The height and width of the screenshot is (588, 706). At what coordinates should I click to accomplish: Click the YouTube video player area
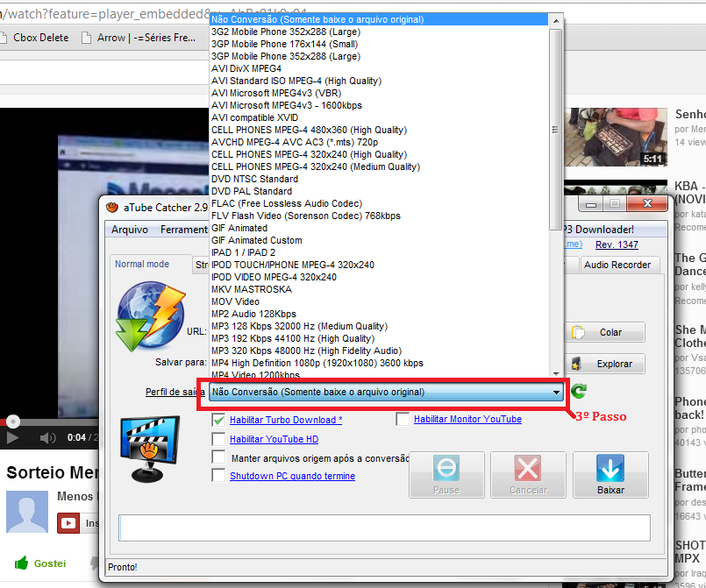[104, 261]
